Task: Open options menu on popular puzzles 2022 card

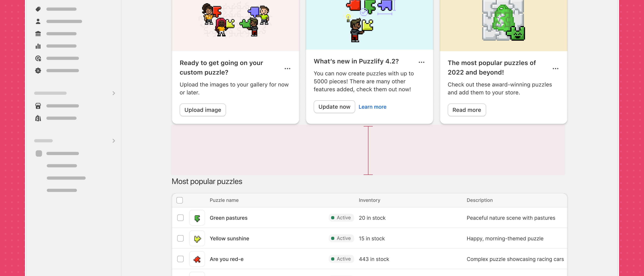Action: [556, 68]
